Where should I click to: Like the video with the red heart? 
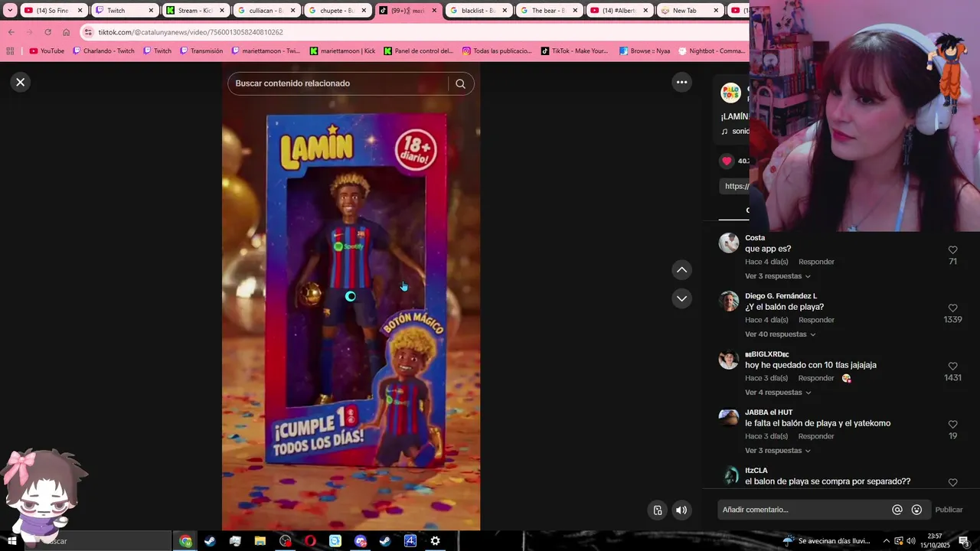click(727, 161)
